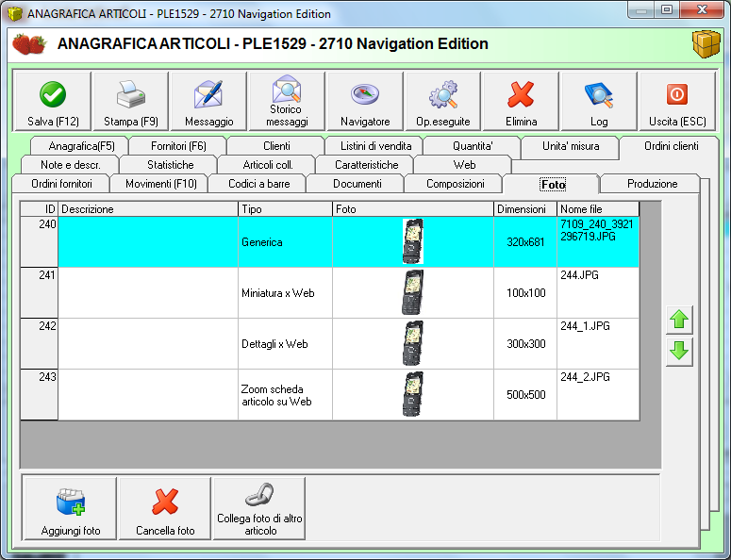Click title bar application cube icon

(x=14, y=13)
